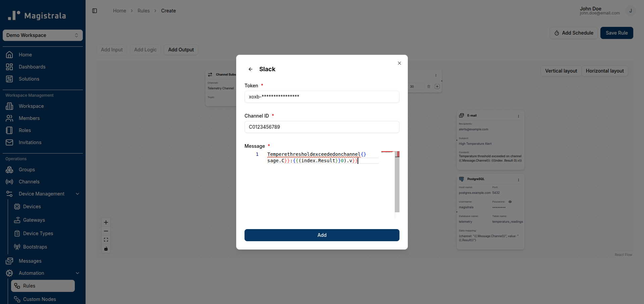This screenshot has height=304, width=644.
Task: Click the Device Types icon
Action: pyautogui.click(x=17, y=233)
